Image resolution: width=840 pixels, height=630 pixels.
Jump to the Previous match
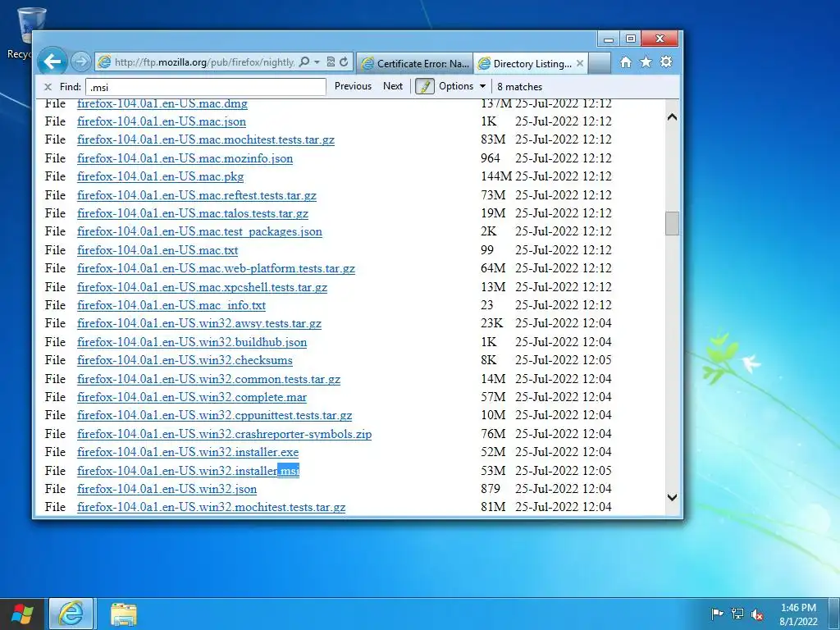coord(353,86)
